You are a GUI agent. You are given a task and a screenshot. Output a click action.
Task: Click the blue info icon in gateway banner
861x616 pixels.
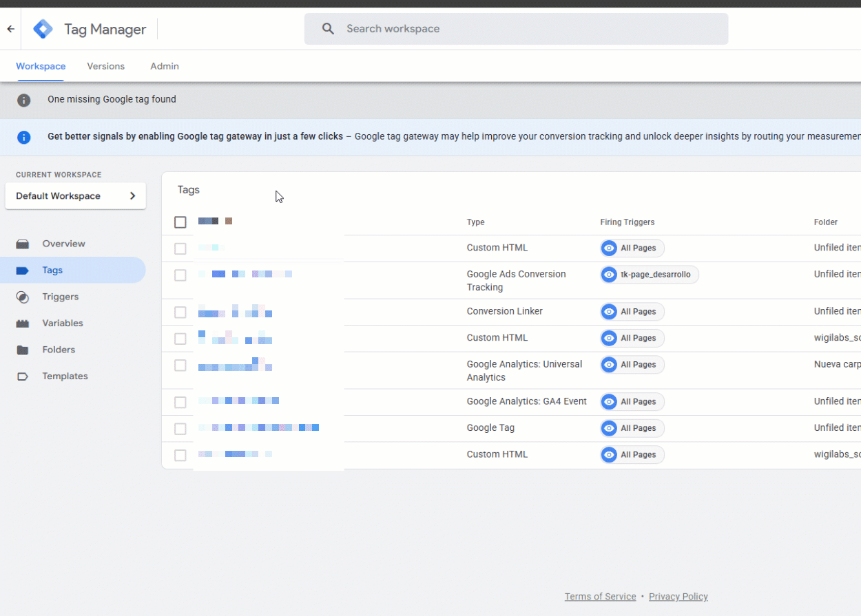[x=24, y=137]
